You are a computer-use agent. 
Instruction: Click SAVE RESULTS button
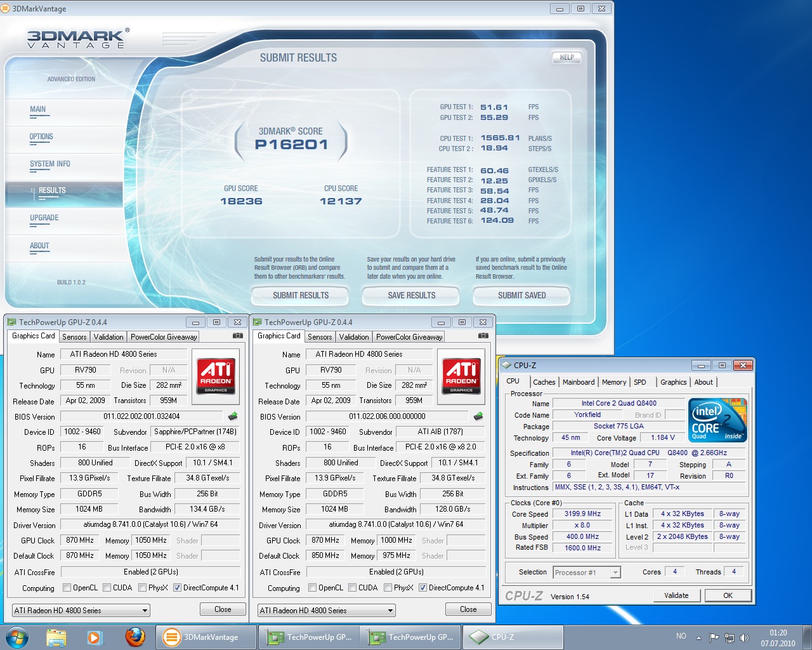pyautogui.click(x=411, y=295)
